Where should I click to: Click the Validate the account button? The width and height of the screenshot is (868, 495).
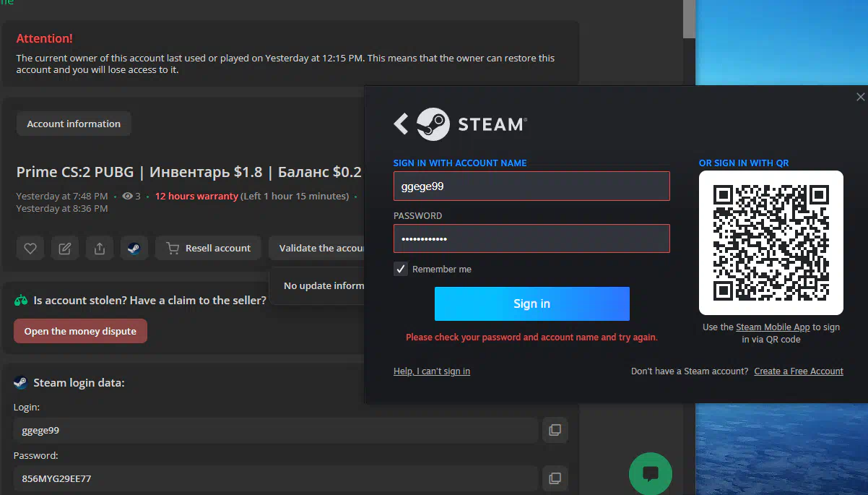318,248
